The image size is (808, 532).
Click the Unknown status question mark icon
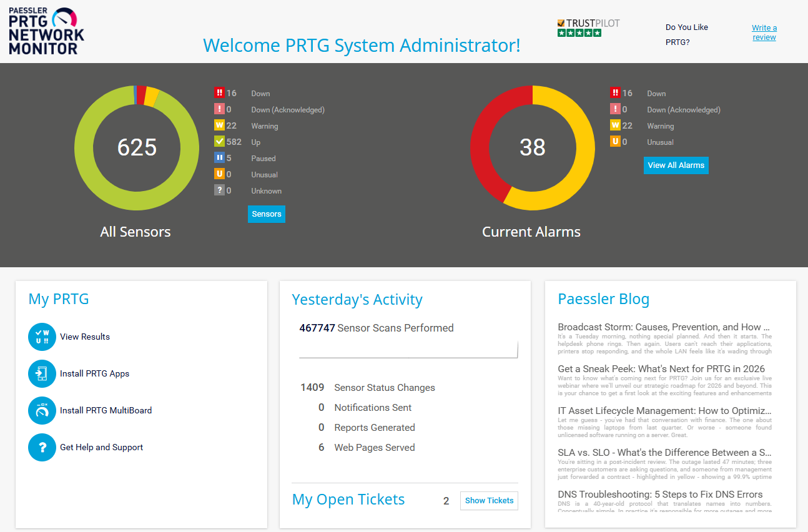(219, 190)
